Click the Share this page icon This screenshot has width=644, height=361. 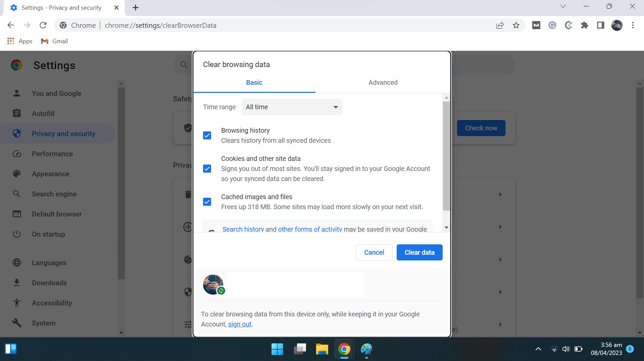click(500, 25)
